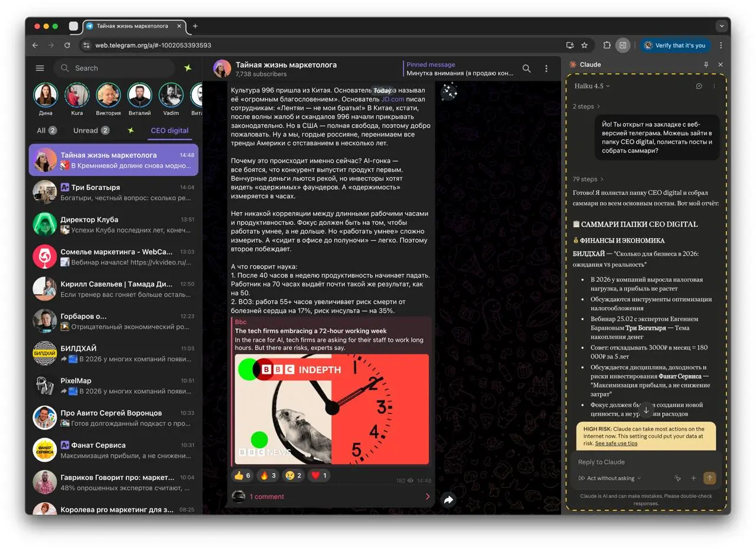
Task: View site information in the address bar
Action: point(86,45)
